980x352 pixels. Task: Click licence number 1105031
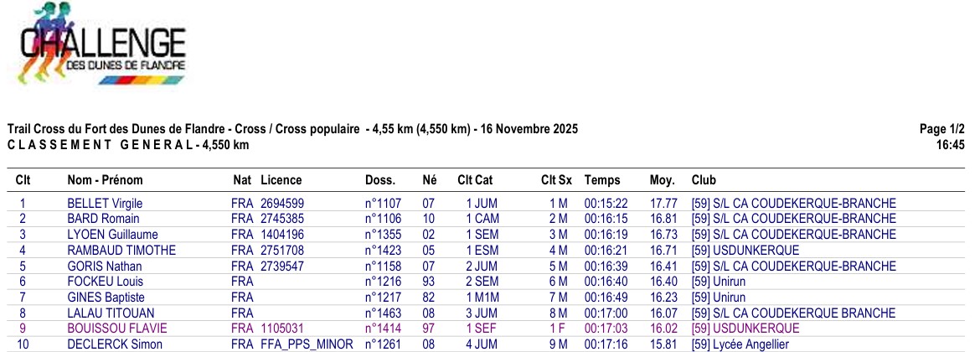pyautogui.click(x=282, y=329)
